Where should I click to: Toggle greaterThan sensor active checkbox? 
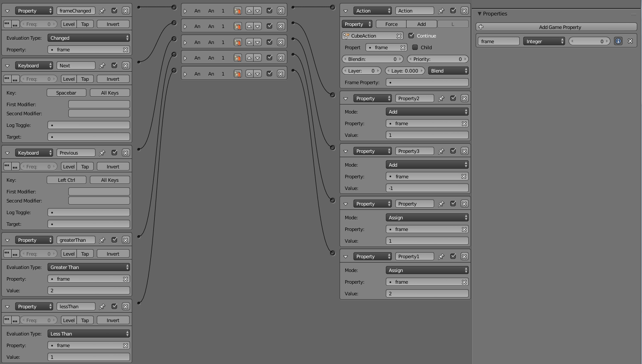(114, 240)
